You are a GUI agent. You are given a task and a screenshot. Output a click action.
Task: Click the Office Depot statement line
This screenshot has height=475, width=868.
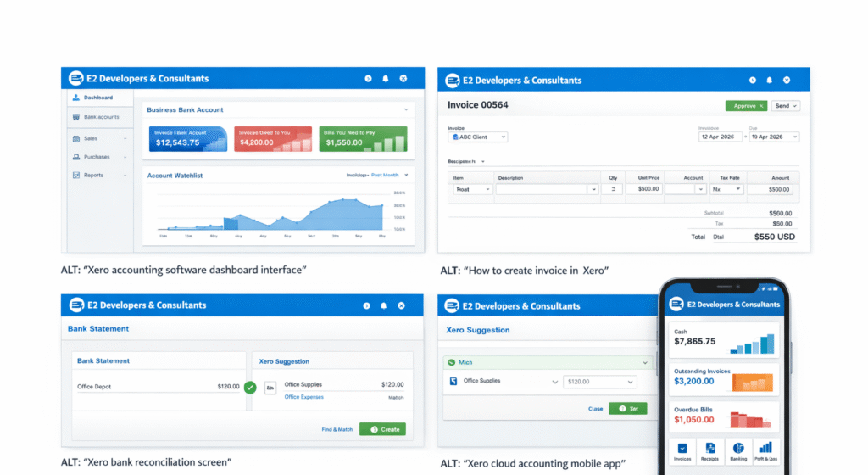pos(159,387)
